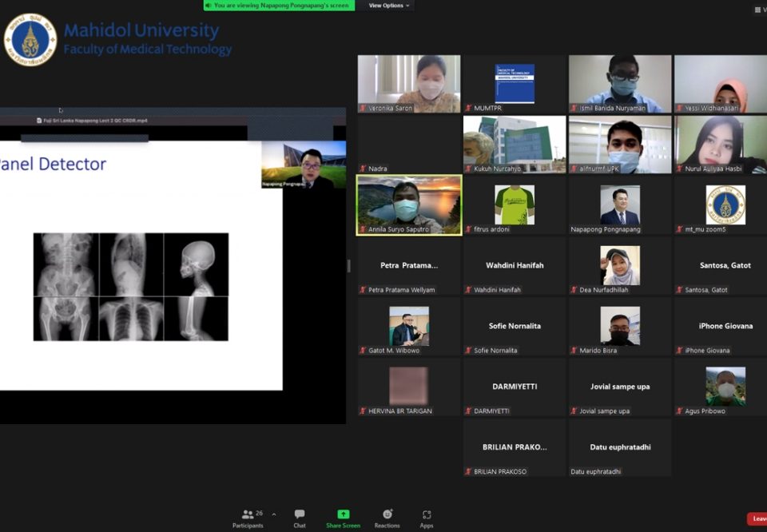
Task: Select the mt_mu zoom5 participant tile
Action: tap(725, 205)
